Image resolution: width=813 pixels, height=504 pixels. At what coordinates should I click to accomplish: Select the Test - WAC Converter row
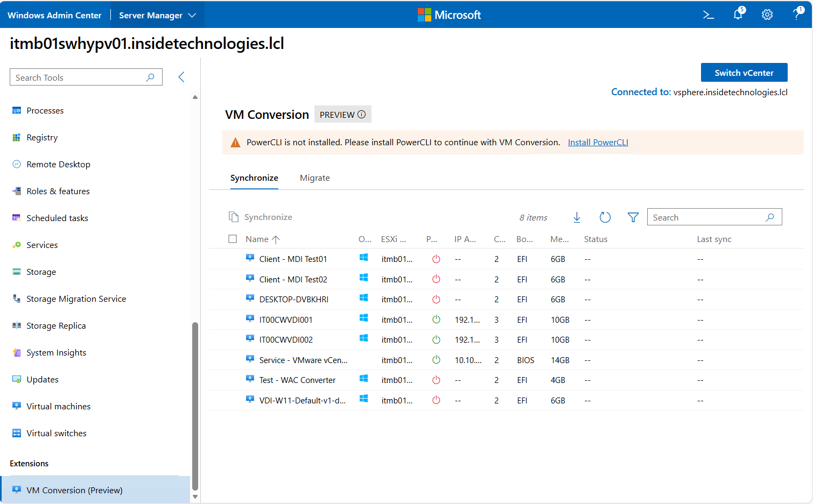[297, 380]
